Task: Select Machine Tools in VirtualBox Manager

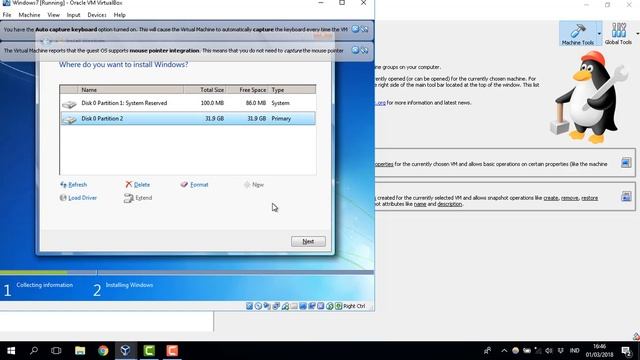Action: (578, 33)
